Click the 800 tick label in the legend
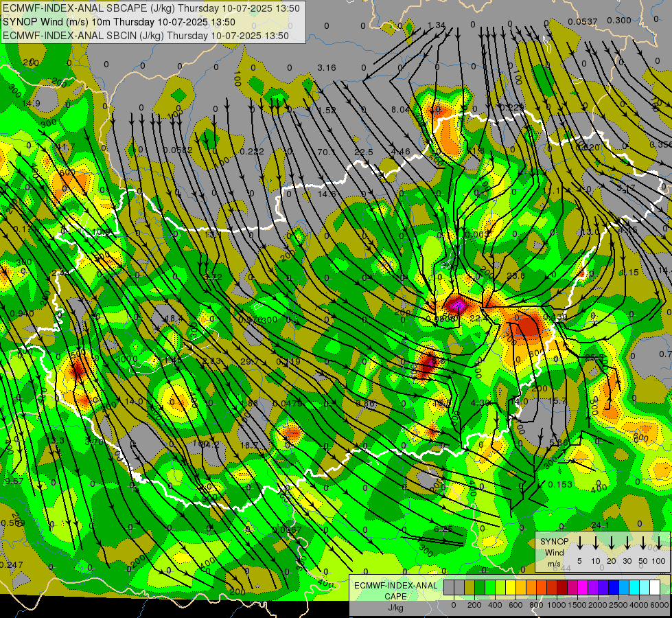This screenshot has width=672, height=618. (x=535, y=605)
